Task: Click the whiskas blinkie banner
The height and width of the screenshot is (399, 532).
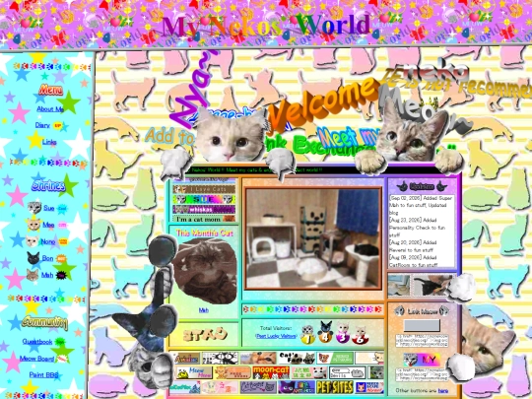Action: (204, 209)
